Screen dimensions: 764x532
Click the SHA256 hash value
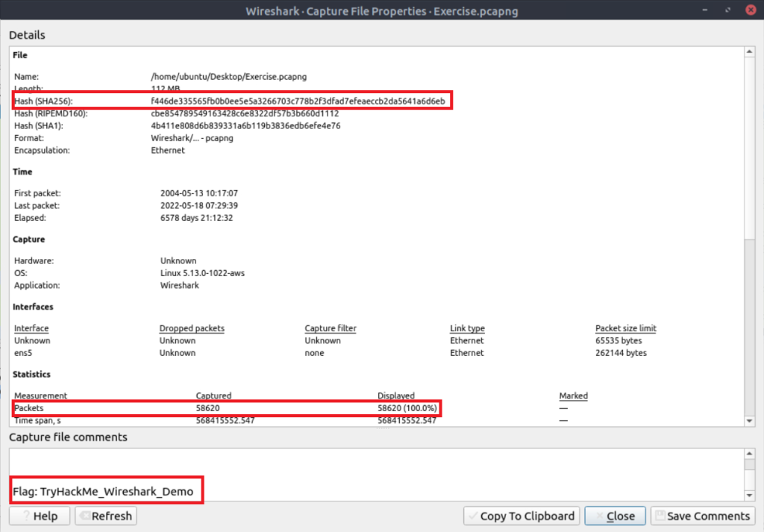(x=298, y=101)
